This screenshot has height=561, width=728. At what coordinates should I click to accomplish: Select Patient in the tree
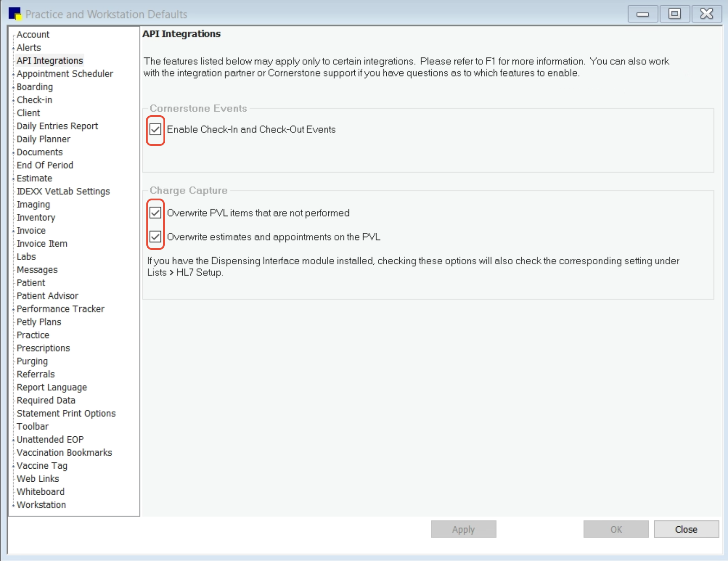(x=31, y=283)
